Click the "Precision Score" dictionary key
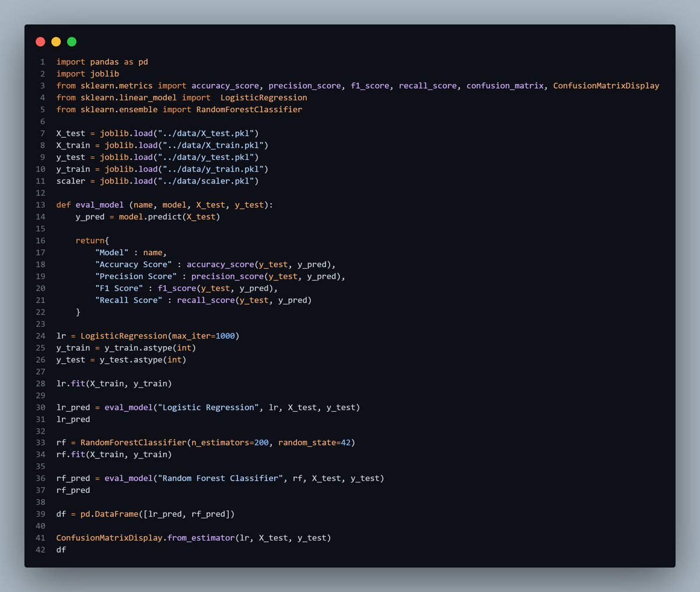Image resolution: width=700 pixels, height=592 pixels. coord(136,276)
